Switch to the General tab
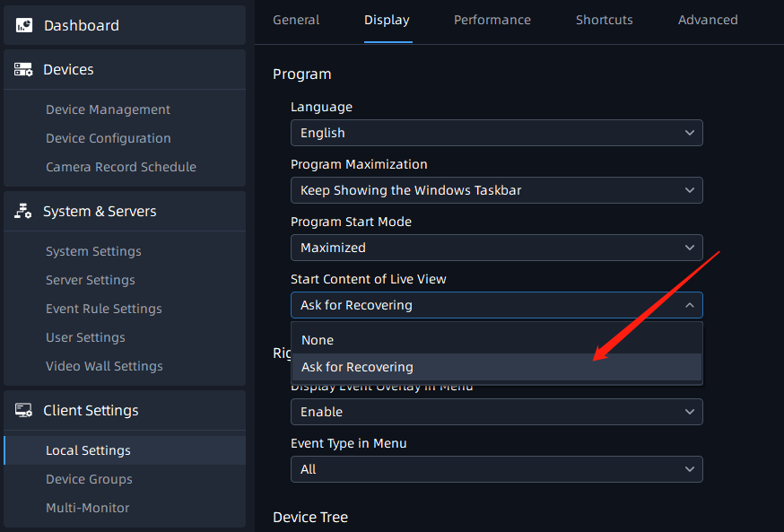The image size is (784, 532). click(296, 20)
